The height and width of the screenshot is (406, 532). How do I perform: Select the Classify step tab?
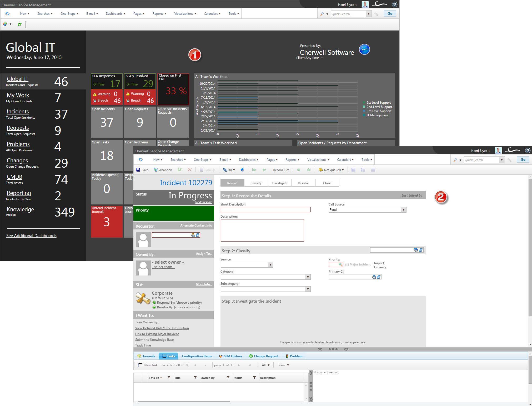(256, 183)
